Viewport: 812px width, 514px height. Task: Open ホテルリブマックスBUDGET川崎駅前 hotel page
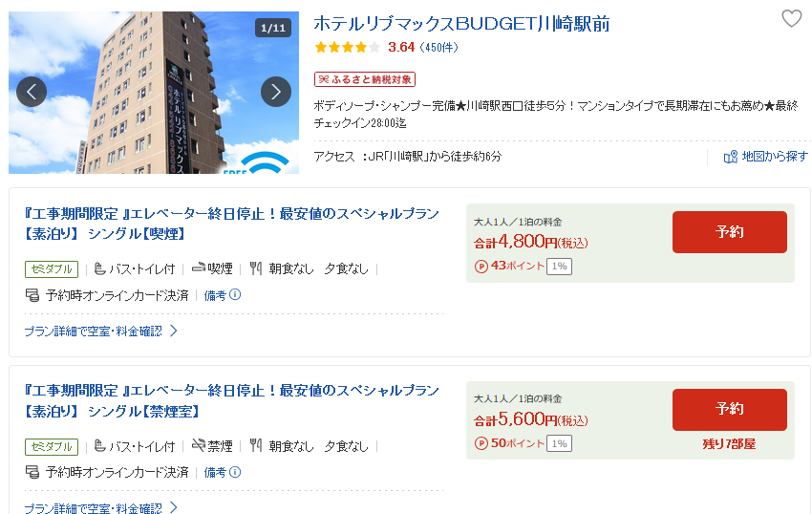461,24
